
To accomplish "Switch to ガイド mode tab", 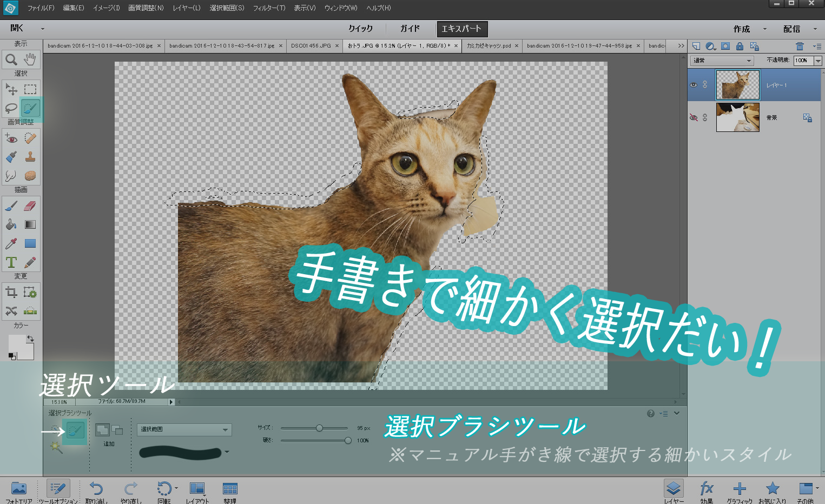I will click(x=410, y=29).
